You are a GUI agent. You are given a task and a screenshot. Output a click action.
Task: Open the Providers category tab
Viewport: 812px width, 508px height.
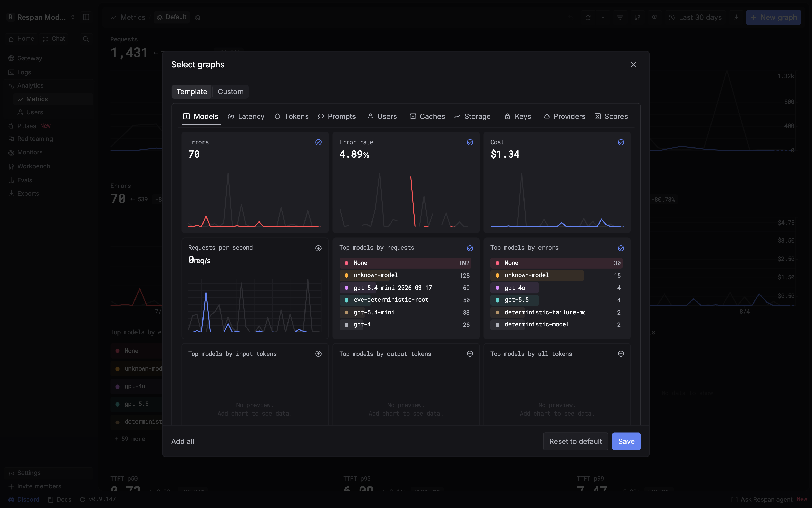(x=564, y=116)
